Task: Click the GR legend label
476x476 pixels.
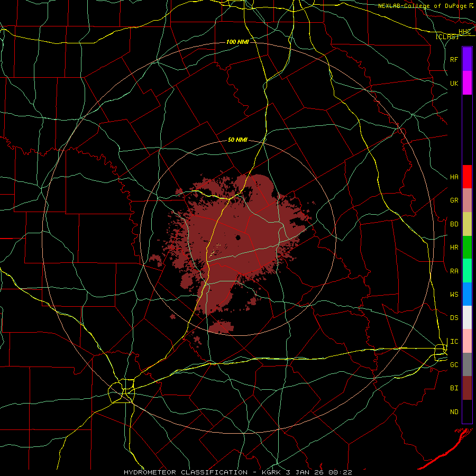Action: coord(454,200)
